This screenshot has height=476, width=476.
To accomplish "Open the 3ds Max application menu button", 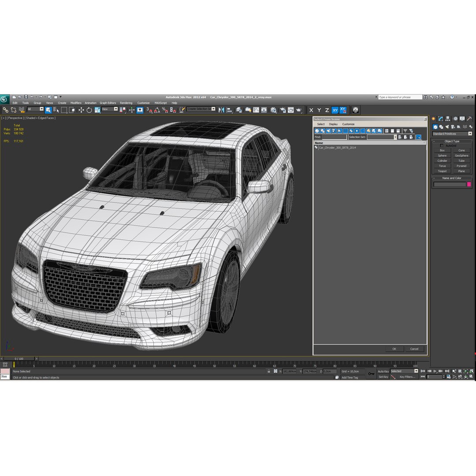I will pos(4,99).
